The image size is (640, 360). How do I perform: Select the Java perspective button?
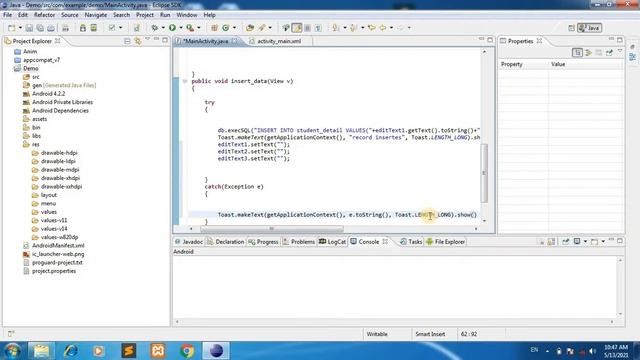point(590,28)
